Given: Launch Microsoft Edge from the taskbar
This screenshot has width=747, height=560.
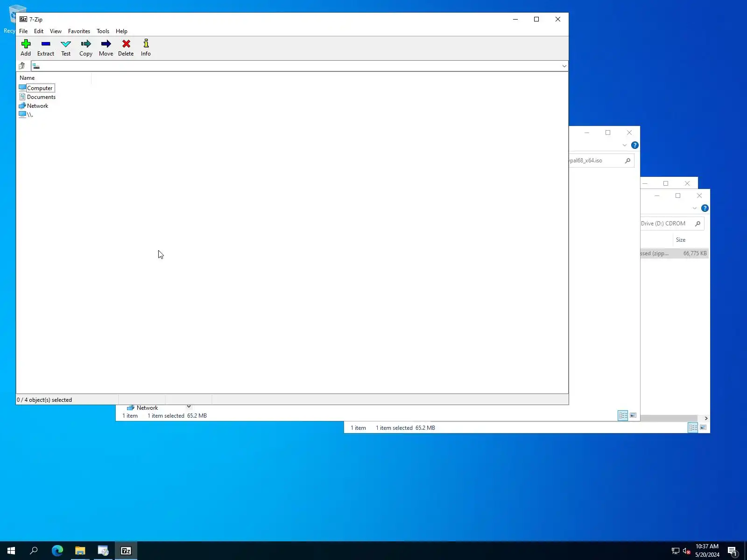Looking at the screenshot, I should coord(57,551).
